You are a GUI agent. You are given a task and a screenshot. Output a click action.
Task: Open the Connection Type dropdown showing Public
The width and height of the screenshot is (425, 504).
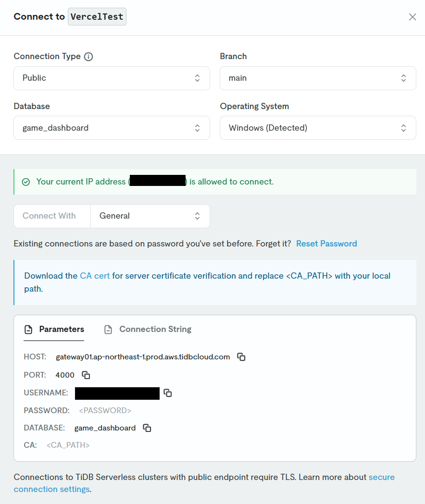click(x=112, y=78)
